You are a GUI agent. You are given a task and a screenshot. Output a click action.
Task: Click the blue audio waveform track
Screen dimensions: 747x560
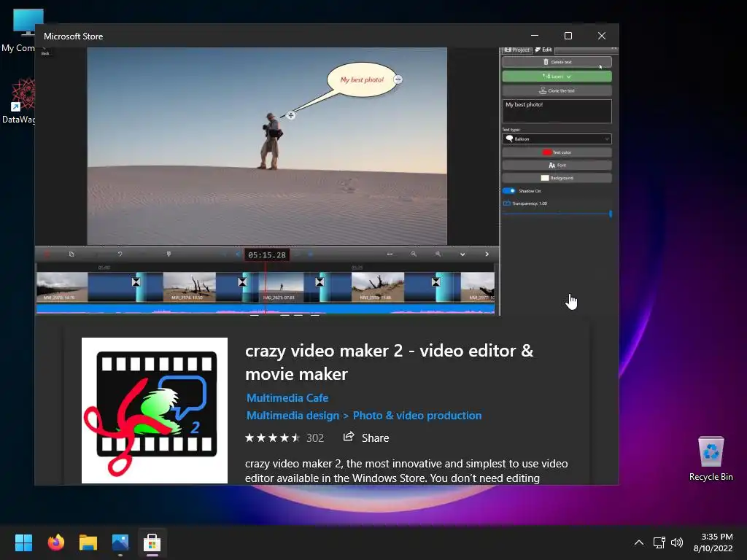click(266, 309)
